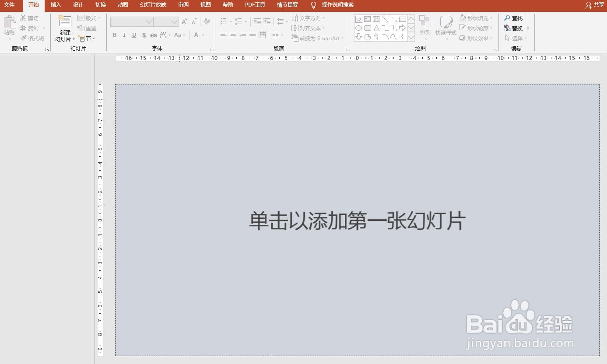Select the elbow arrow connector shape
The width and height of the screenshot is (607, 364).
pos(394,28)
